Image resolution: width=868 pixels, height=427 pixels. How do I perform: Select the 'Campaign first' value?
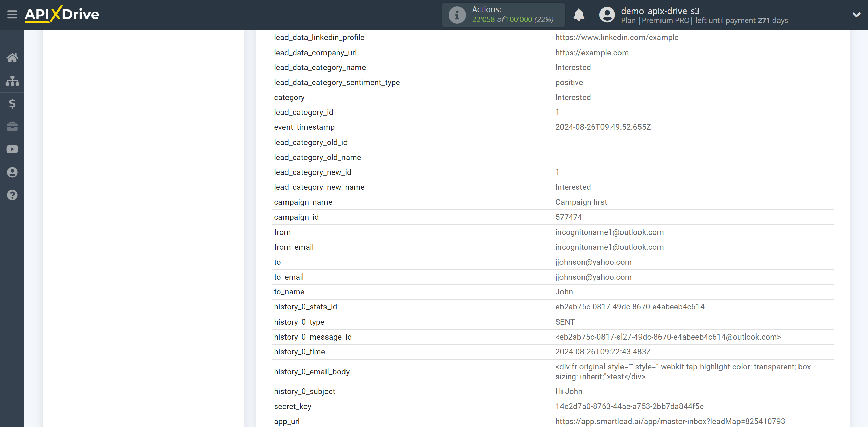click(581, 202)
